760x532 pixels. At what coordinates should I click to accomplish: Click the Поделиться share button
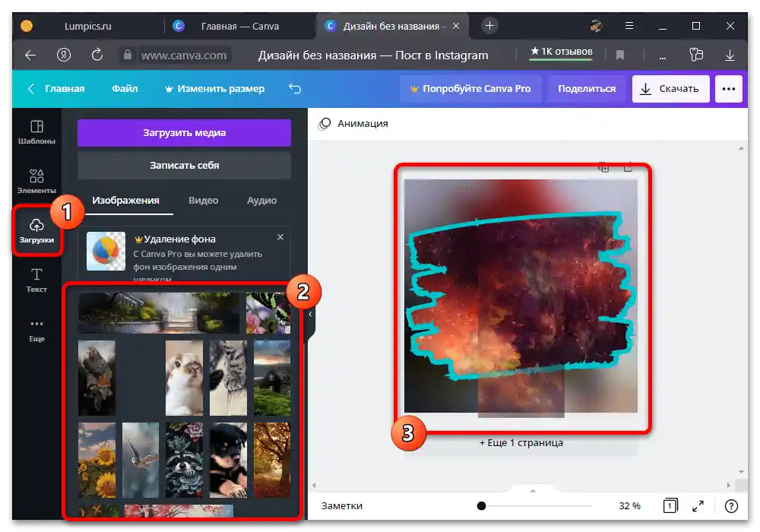(587, 89)
